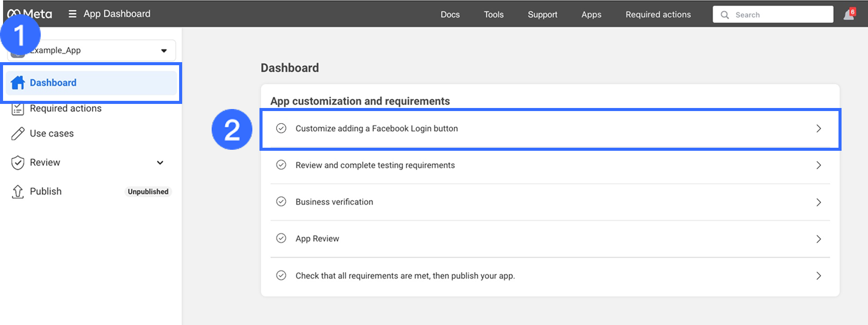Click the Publish upload icon
The width and height of the screenshot is (868, 325).
click(x=18, y=192)
